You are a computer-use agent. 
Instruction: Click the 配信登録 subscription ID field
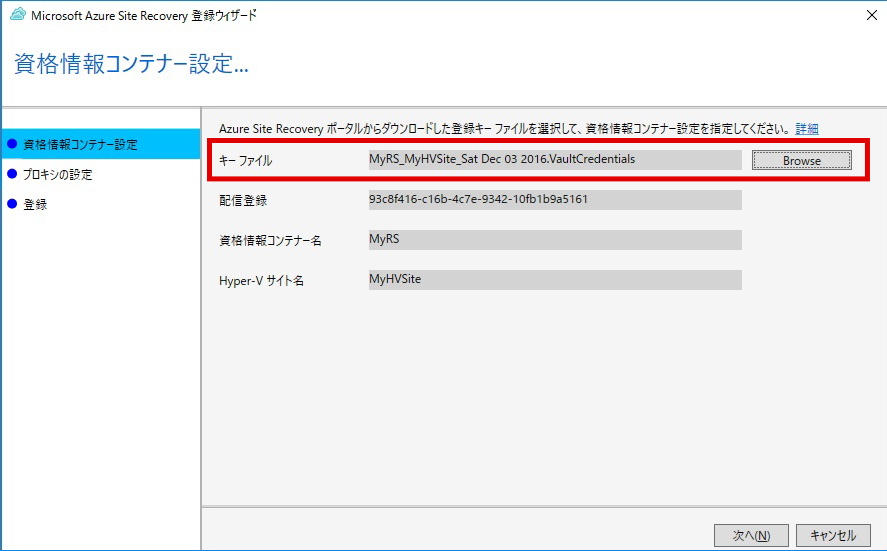(555, 200)
